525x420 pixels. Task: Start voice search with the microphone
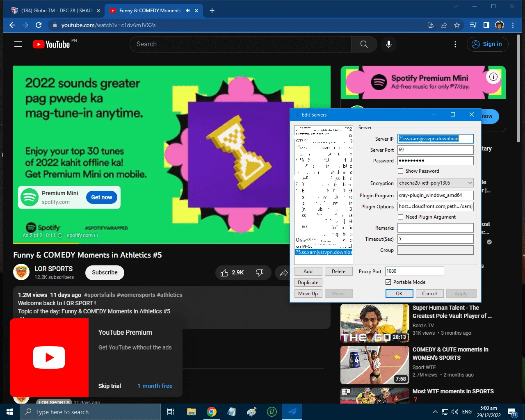tap(389, 44)
